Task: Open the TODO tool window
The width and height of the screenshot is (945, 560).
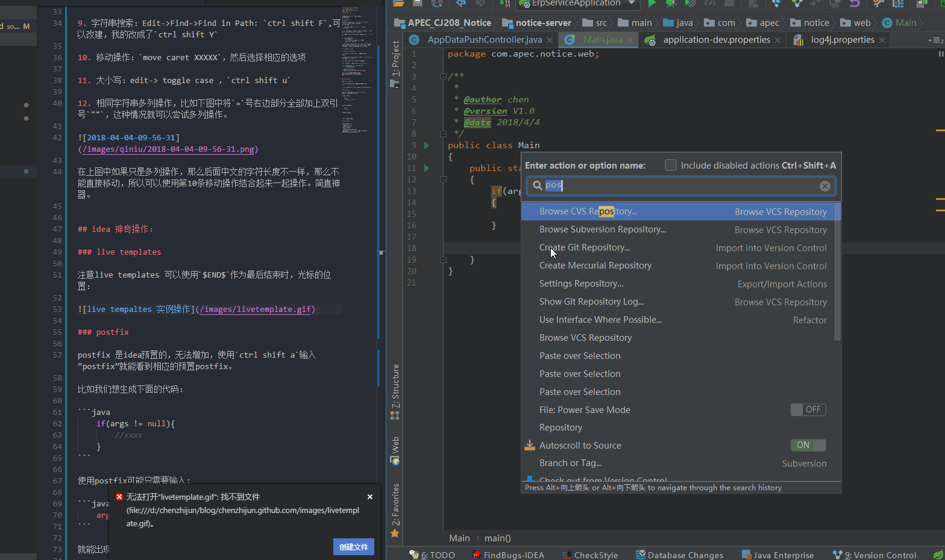Action: tap(432, 555)
